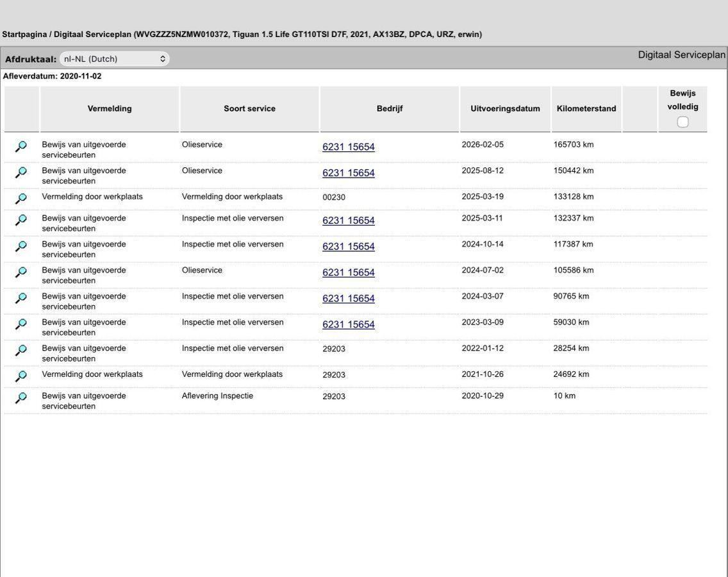The height and width of the screenshot is (577, 728).
Task: Click the Soort service column header
Action: [x=249, y=109]
